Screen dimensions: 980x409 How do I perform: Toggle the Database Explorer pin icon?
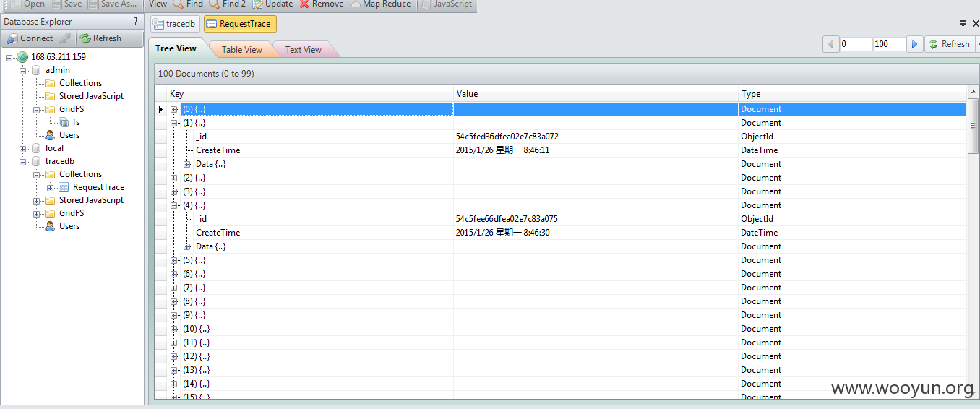pyautogui.click(x=135, y=22)
